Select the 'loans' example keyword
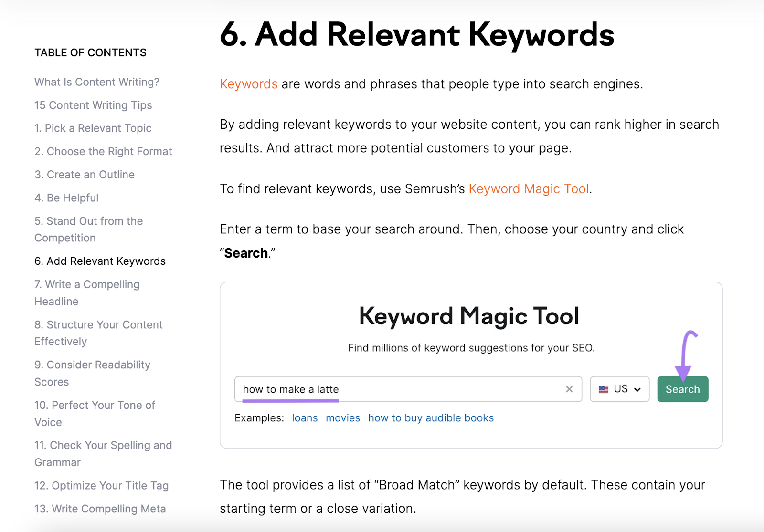764x532 pixels. pyautogui.click(x=305, y=418)
